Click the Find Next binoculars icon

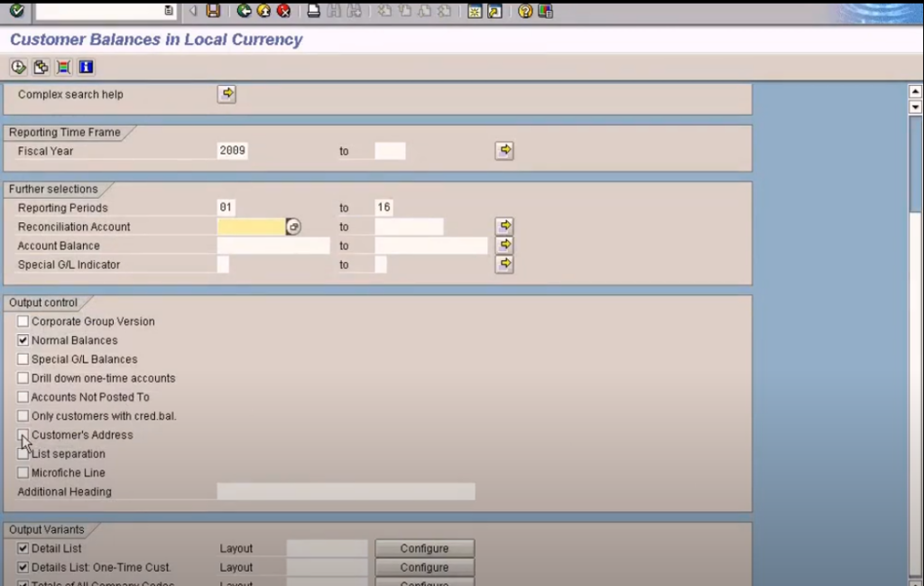[x=354, y=11]
